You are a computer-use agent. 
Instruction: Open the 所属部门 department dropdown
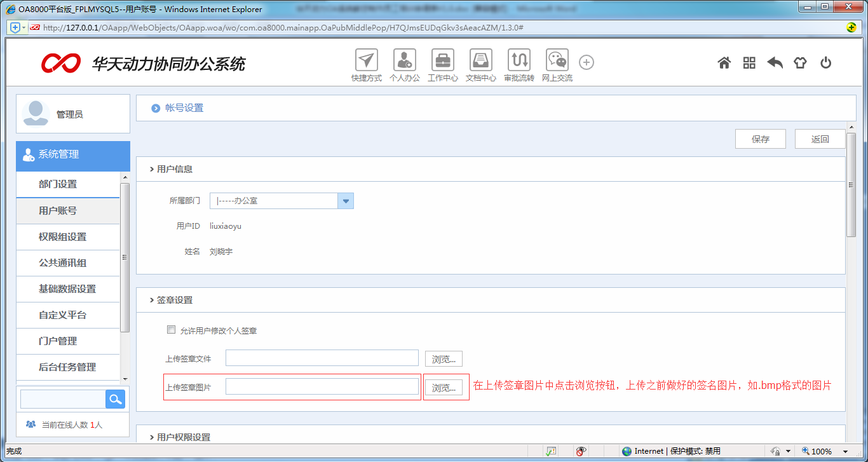[346, 200]
